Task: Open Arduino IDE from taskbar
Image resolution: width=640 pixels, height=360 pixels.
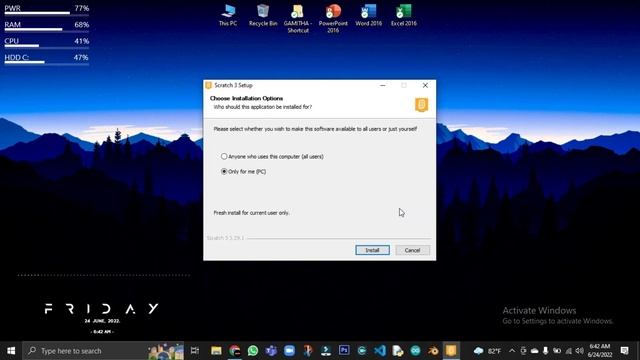Action: [416, 351]
